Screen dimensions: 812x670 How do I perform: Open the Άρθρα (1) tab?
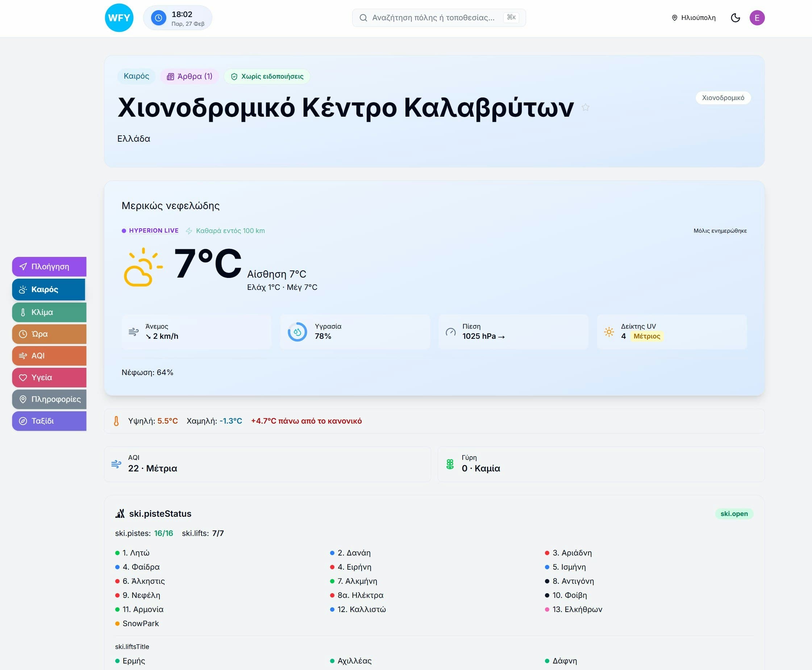[190, 76]
